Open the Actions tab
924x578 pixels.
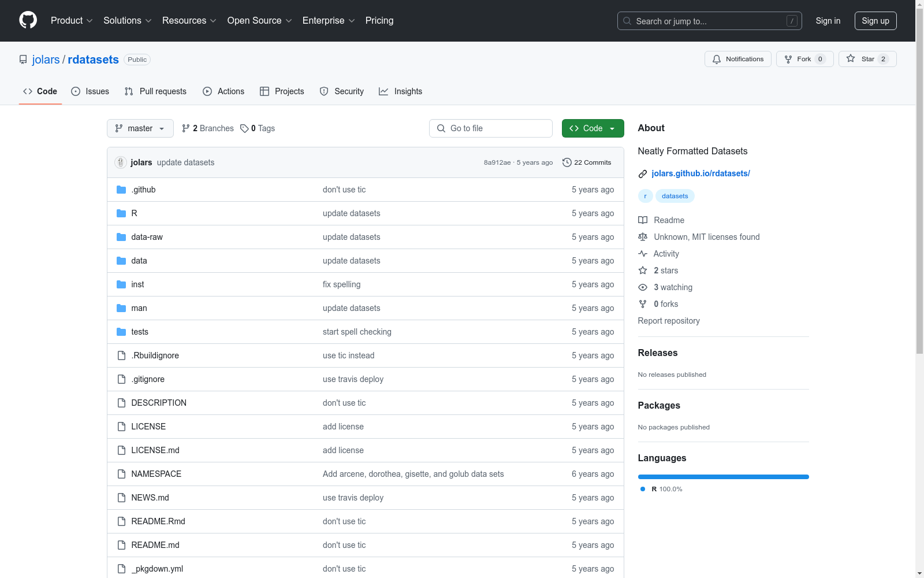coord(223,91)
